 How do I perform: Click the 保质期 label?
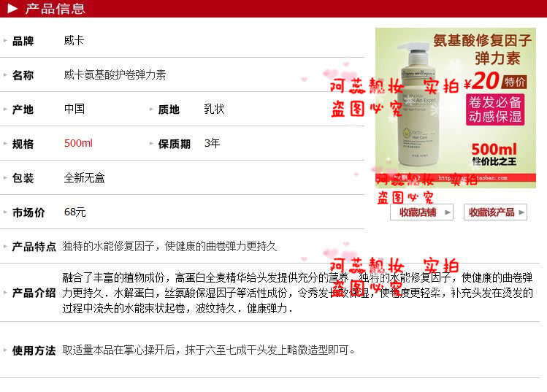point(175,144)
